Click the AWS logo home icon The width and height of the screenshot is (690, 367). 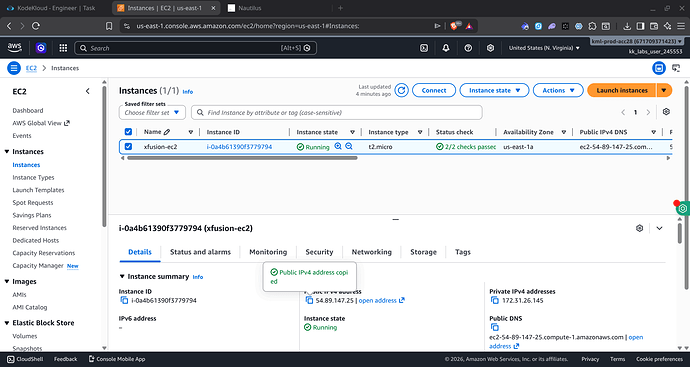pyautogui.click(x=14, y=48)
